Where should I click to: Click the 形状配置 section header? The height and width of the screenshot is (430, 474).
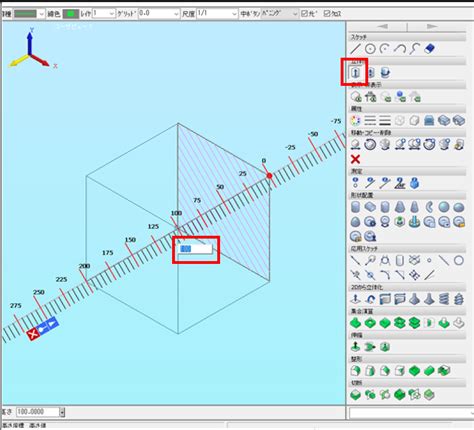coord(407,195)
